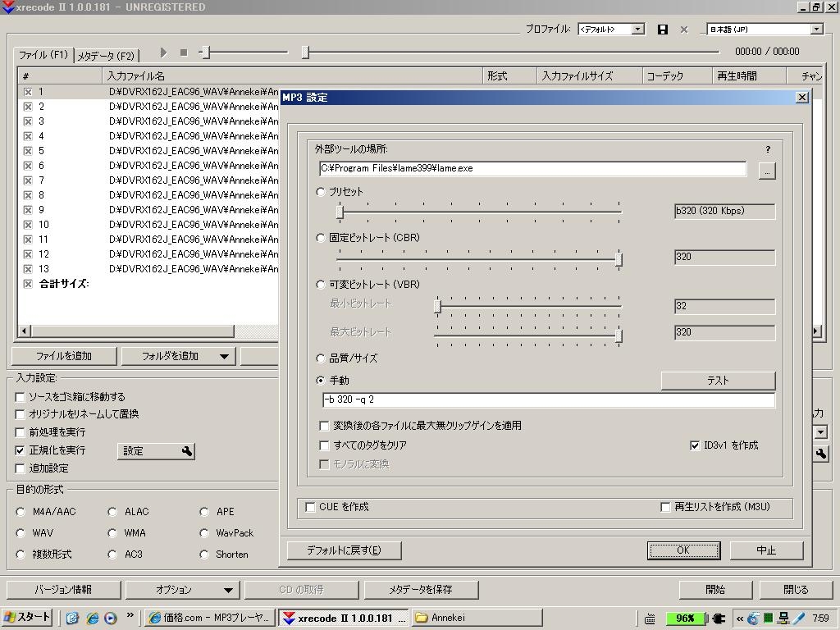Uncheck file row 1 checkbox

[28, 92]
